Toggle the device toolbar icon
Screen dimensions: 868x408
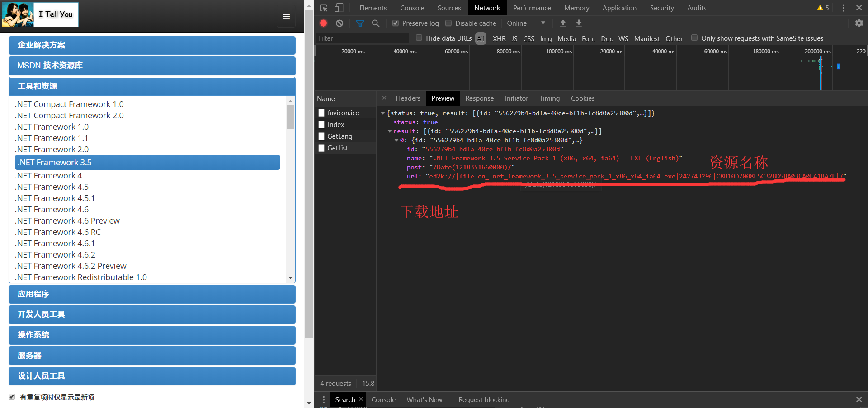pyautogui.click(x=339, y=8)
